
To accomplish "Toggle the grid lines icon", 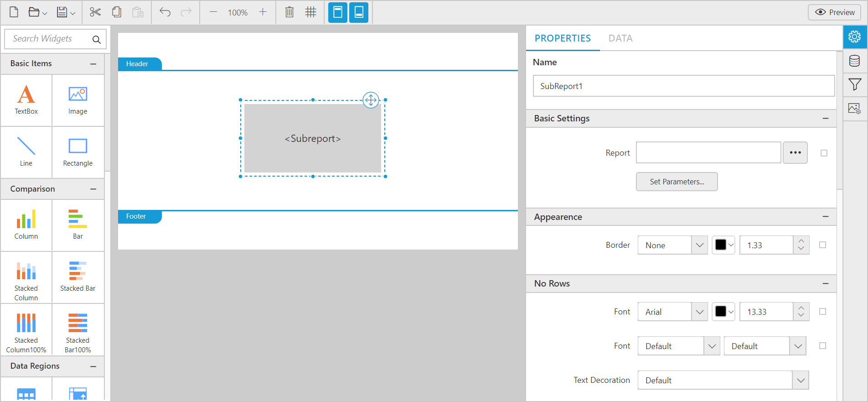I will pyautogui.click(x=311, y=12).
